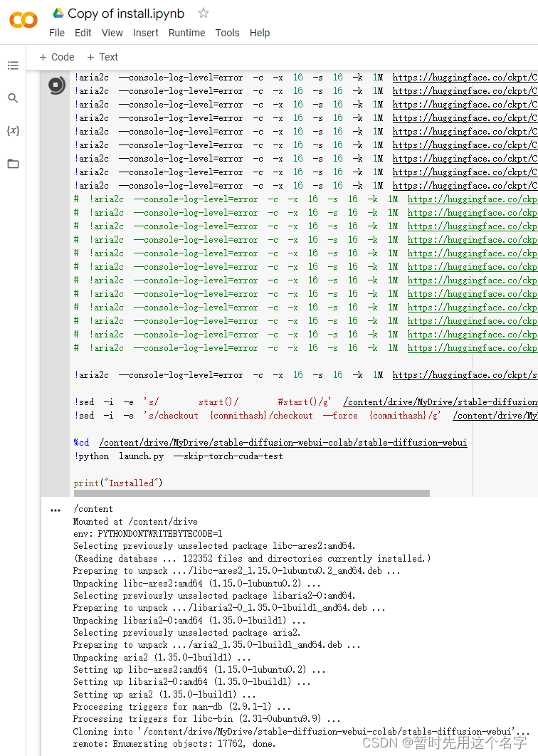This screenshot has width=538, height=756.
Task: Open the table of contents sidebar icon
Action: 13,65
